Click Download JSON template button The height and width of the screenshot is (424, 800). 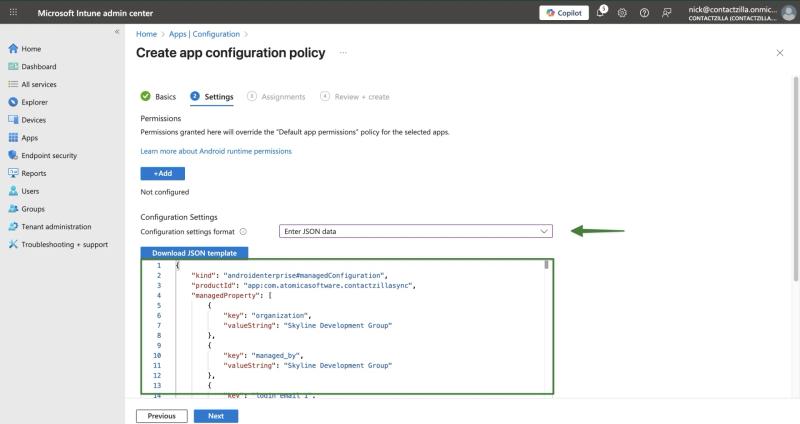194,253
